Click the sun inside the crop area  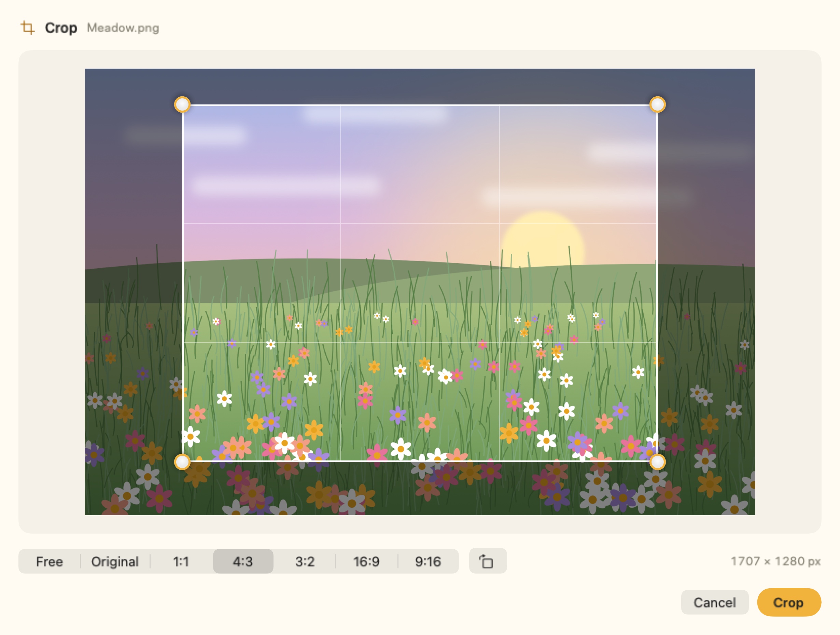[543, 240]
